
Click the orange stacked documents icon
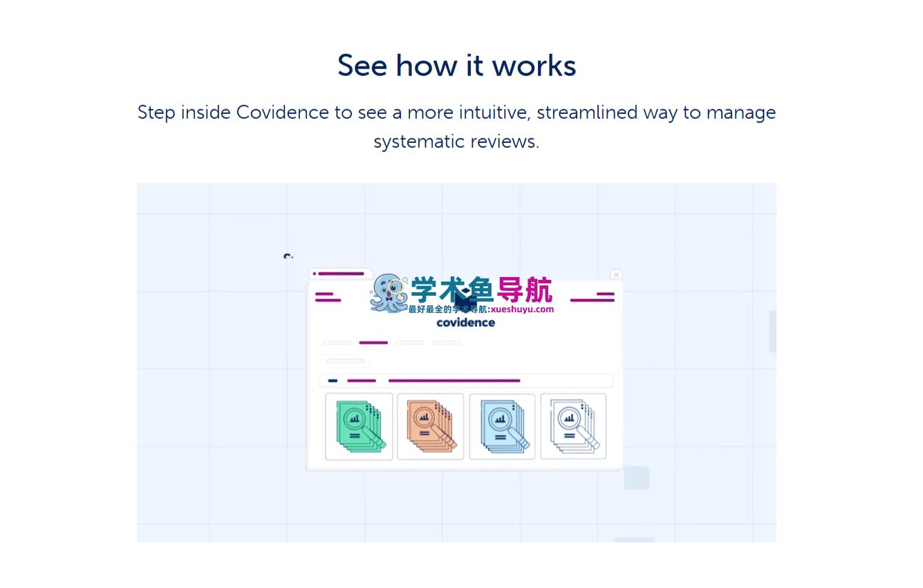[x=430, y=426]
